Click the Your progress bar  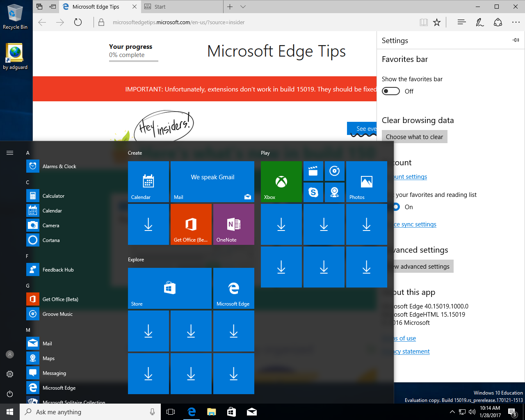pos(134,61)
